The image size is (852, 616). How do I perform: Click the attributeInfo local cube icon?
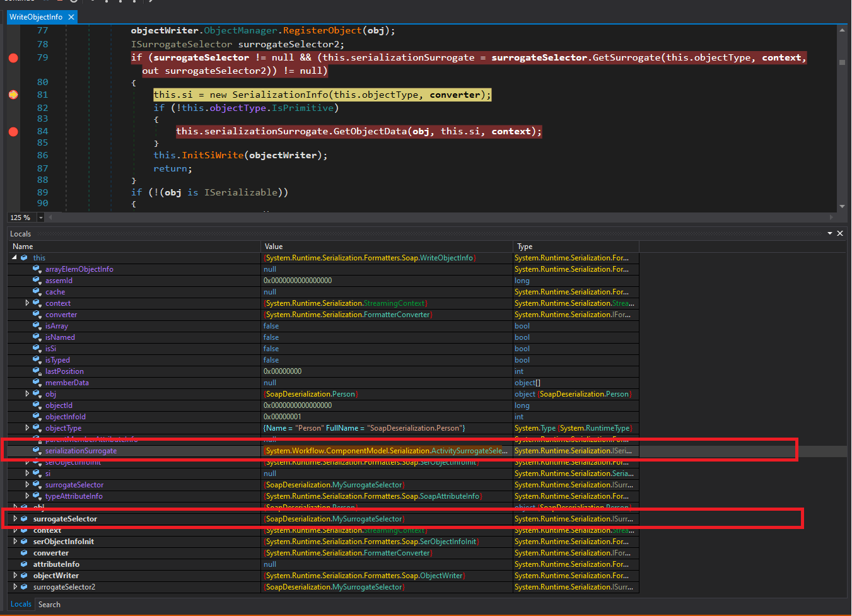pos(24,564)
